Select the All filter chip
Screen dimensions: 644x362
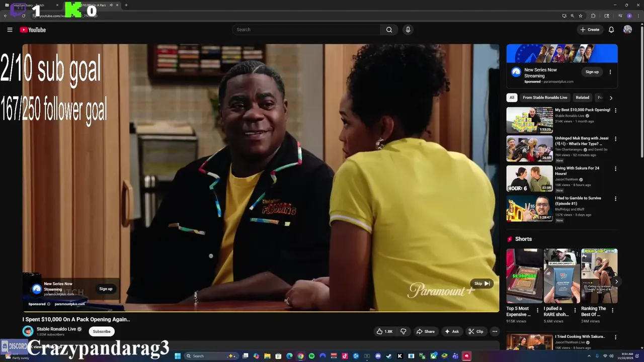click(512, 98)
